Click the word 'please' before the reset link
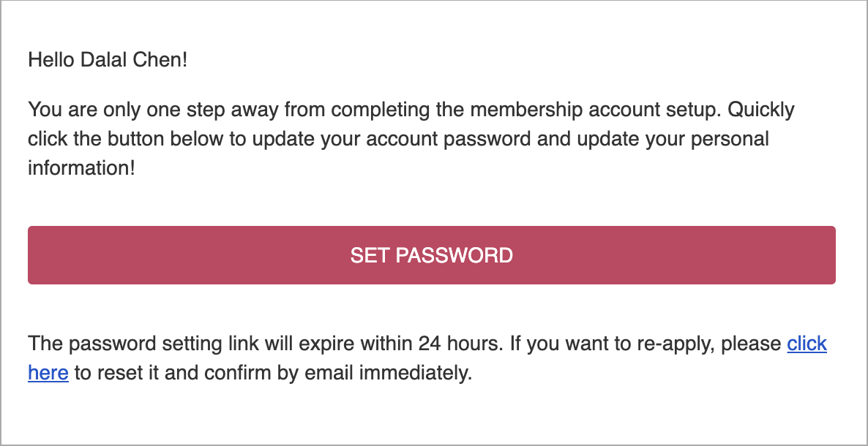 751,344
